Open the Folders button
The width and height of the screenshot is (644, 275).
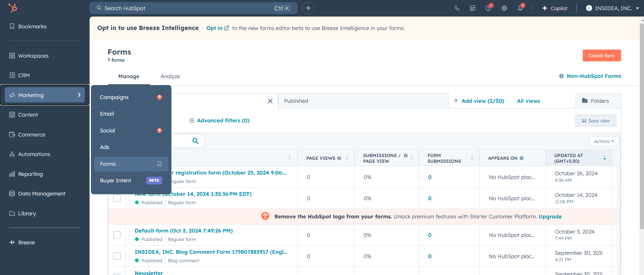tap(598, 101)
